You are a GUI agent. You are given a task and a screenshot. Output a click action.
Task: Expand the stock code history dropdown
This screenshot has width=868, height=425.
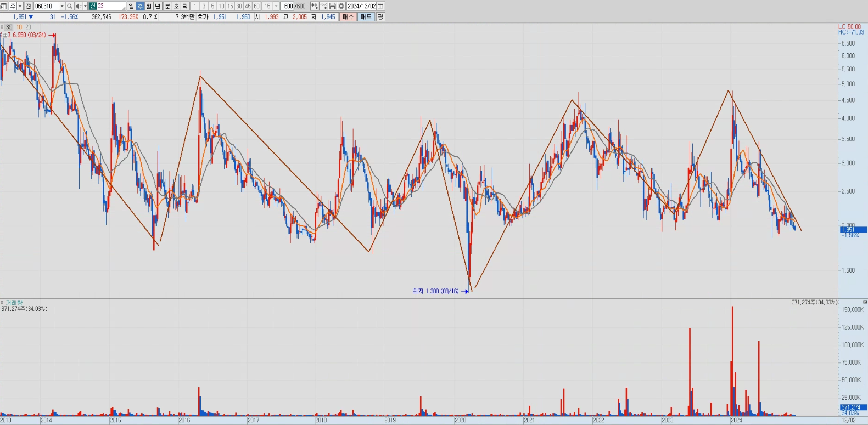tap(62, 6)
